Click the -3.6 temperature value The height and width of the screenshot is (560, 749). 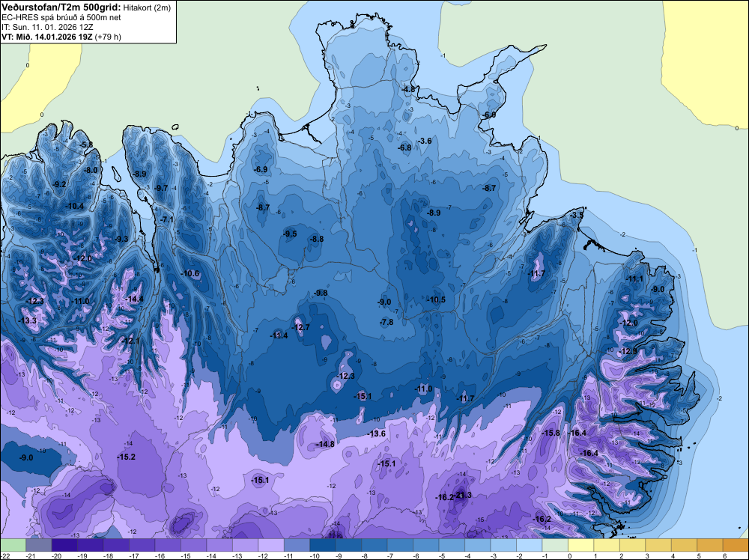(x=425, y=141)
